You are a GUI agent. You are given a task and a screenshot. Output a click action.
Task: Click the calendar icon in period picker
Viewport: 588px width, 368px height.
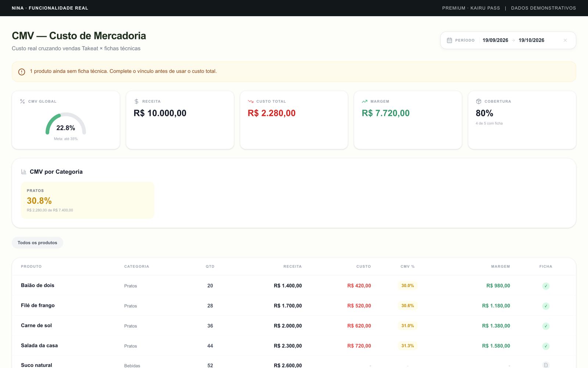pyautogui.click(x=449, y=40)
